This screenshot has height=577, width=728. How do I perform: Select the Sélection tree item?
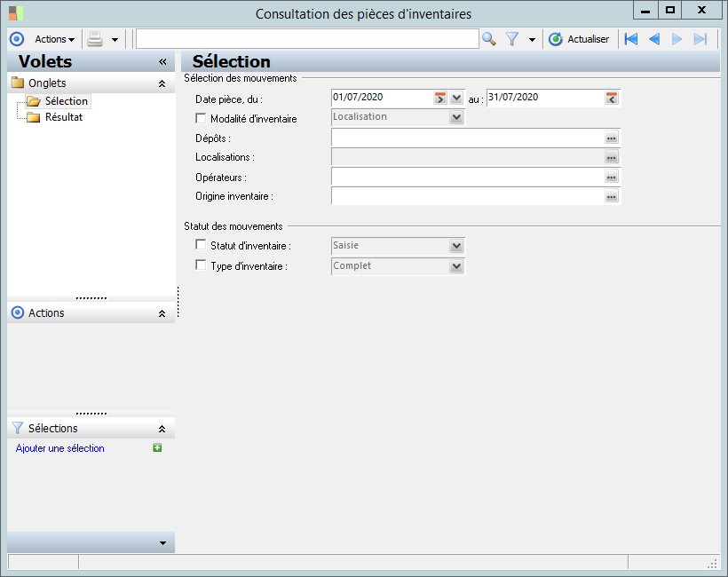click(66, 101)
